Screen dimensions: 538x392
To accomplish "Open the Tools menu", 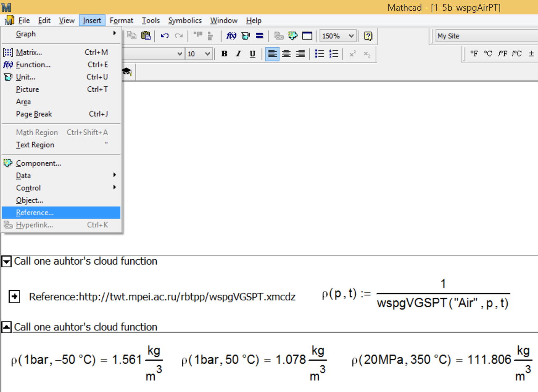I will [x=151, y=20].
